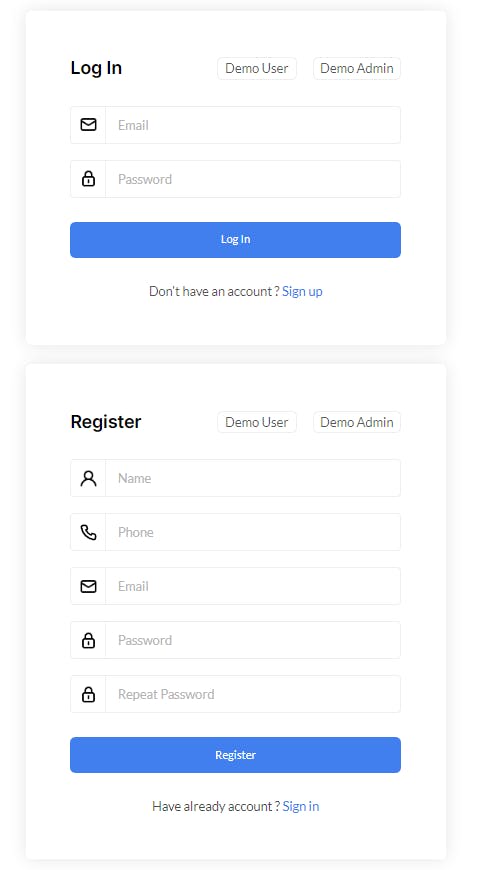Click the person icon next to Name
The width and height of the screenshot is (484, 870).
tap(88, 478)
